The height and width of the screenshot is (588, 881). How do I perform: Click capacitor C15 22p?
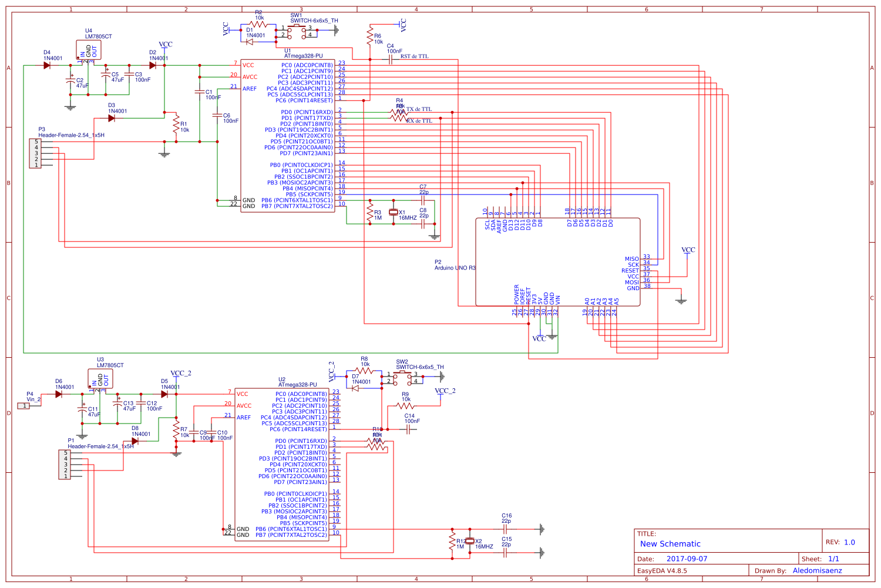(505, 553)
